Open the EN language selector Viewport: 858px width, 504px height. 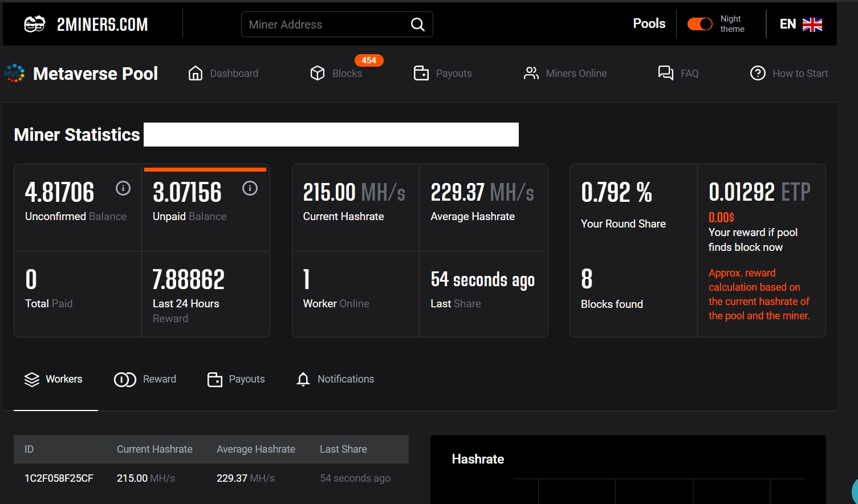[788, 24]
